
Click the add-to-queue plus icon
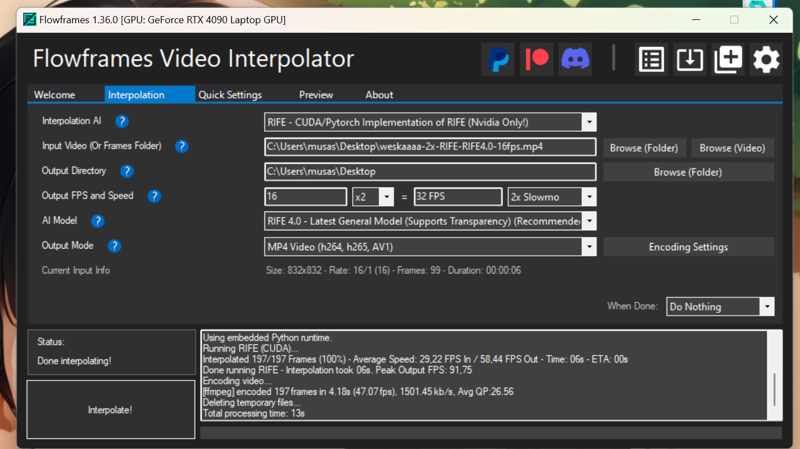[728, 60]
